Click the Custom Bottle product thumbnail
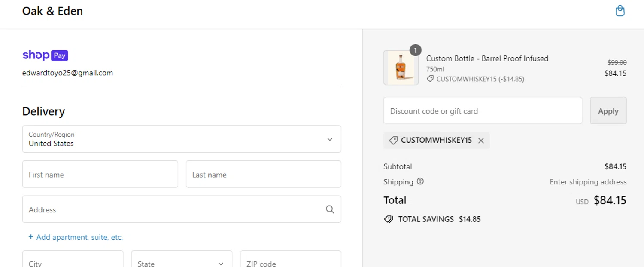644x267 pixels. (401, 68)
